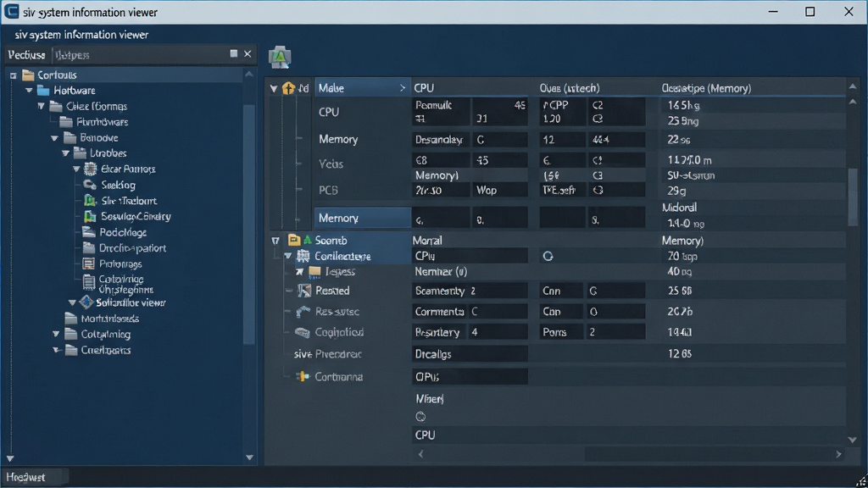This screenshot has height=488, width=868.
Task: Select the CPU column header
Action: pyautogui.click(x=424, y=88)
